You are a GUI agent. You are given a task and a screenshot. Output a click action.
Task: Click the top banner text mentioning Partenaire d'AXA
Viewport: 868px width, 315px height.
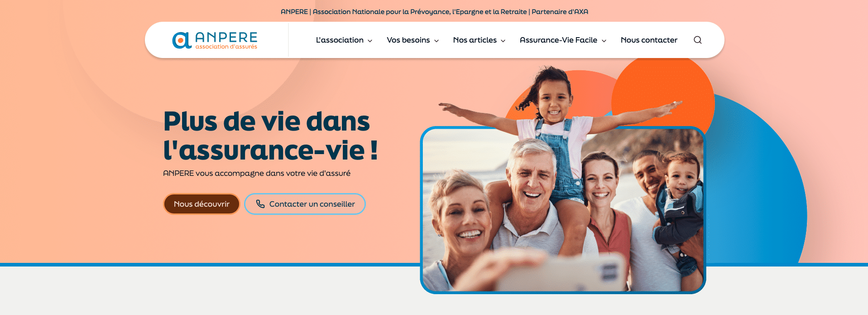(434, 12)
